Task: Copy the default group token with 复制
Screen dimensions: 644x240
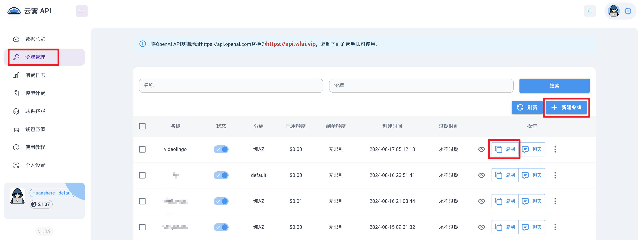Action: pyautogui.click(x=505, y=175)
